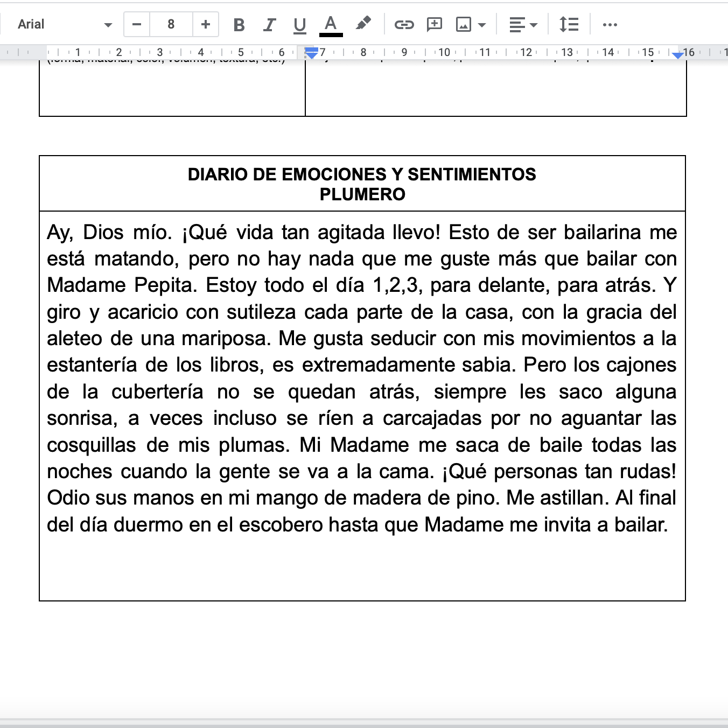Click the left indent marker on ruler
This screenshot has width=728, height=728.
(311, 53)
